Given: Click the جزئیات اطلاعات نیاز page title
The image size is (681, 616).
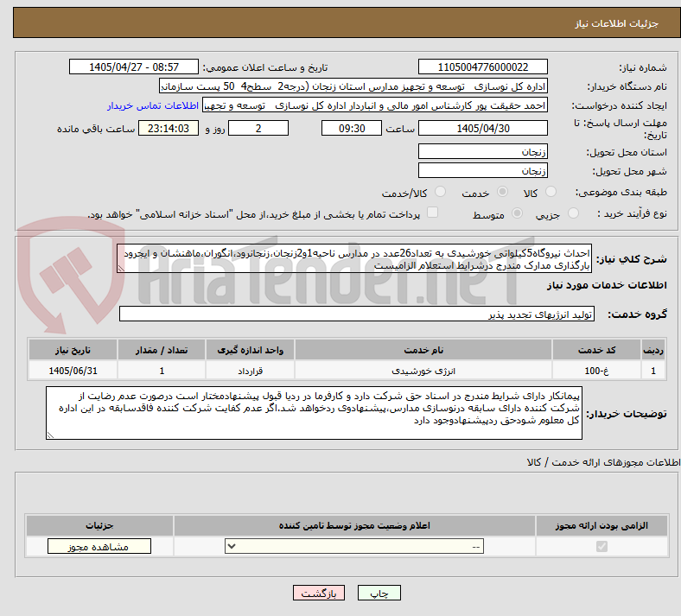Looking at the screenshot, I should 617,23.
